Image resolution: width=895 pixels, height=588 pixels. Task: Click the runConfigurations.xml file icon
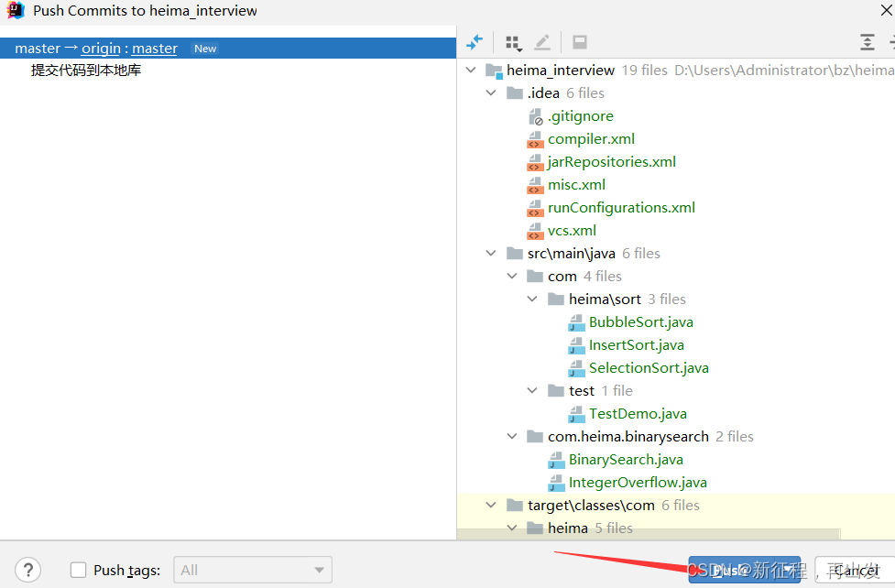(x=535, y=208)
